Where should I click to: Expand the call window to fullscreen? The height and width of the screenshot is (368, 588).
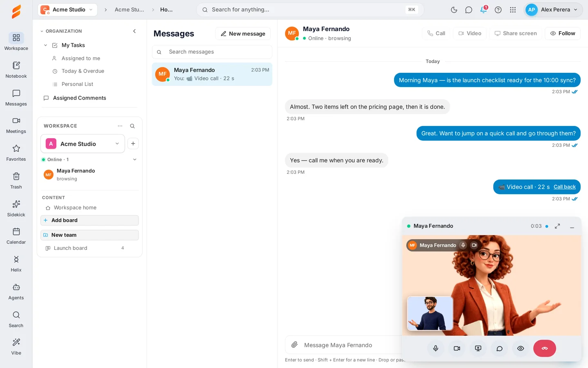(x=557, y=226)
